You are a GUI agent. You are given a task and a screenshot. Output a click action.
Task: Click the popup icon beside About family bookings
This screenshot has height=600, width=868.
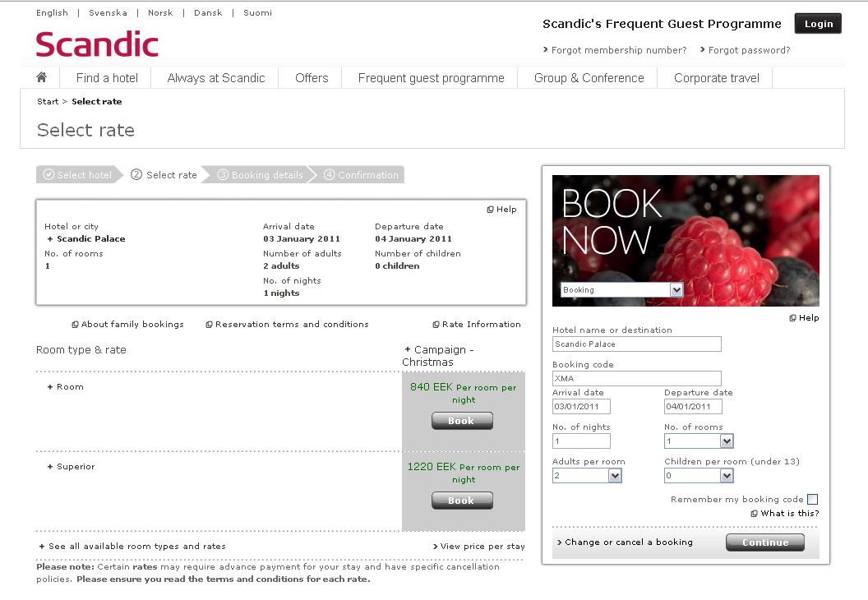coord(76,325)
